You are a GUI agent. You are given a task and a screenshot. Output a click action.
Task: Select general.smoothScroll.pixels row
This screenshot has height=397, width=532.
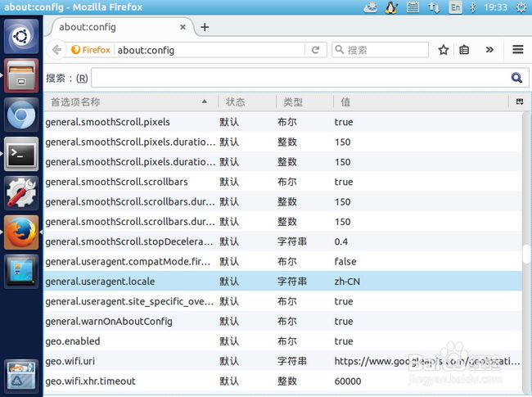coord(283,122)
